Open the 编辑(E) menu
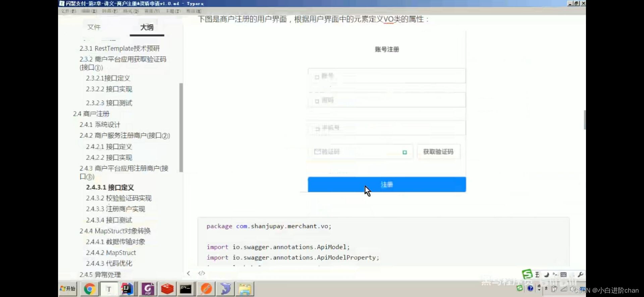Screen dimensions: 644x297 (x=89, y=11)
